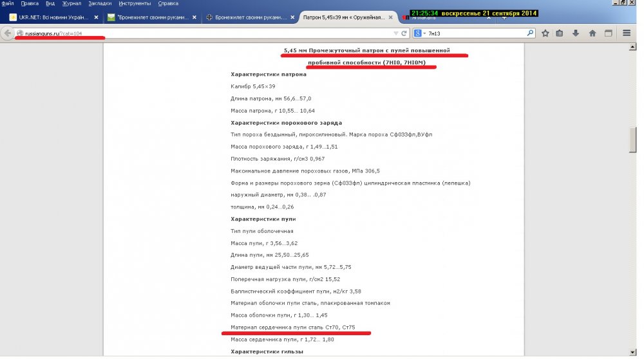Click line 'Тип пороха бездымный, пироксилиновый'
Screen dimensions: 644x359
tap(332, 134)
